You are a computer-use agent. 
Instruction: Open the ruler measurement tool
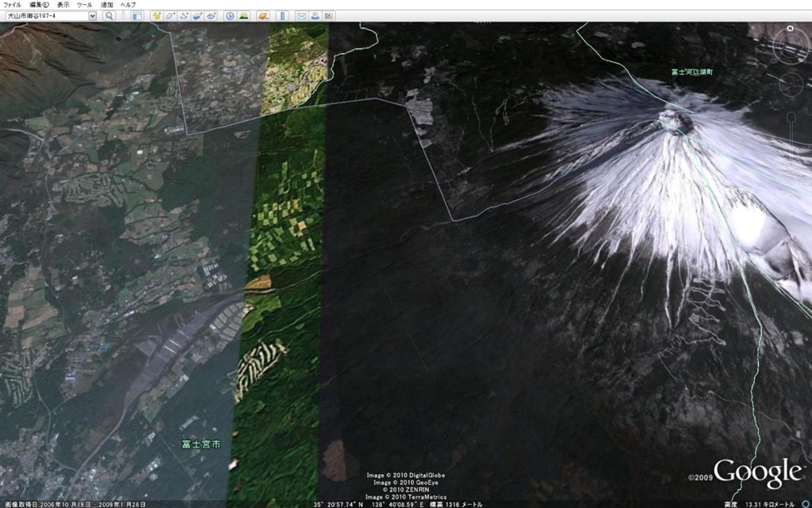[283, 16]
